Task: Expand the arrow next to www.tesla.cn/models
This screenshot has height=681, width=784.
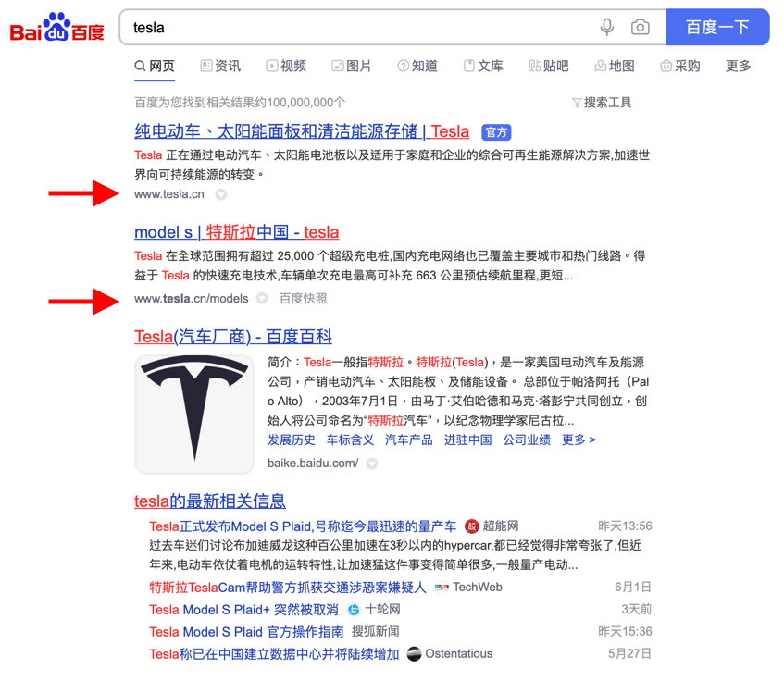Action: coord(262,299)
